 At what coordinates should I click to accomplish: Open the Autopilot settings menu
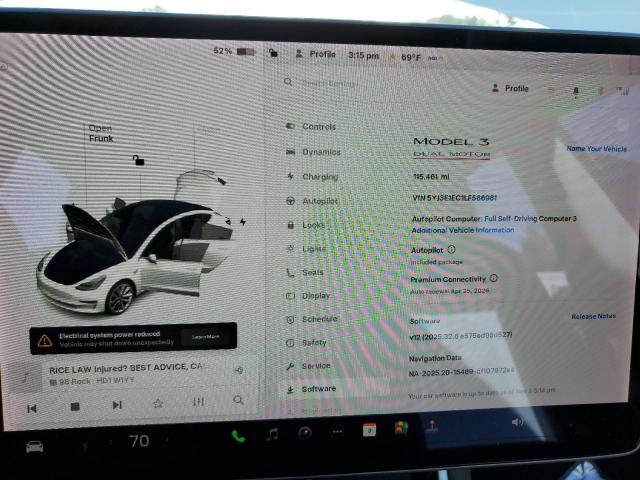pos(312,201)
